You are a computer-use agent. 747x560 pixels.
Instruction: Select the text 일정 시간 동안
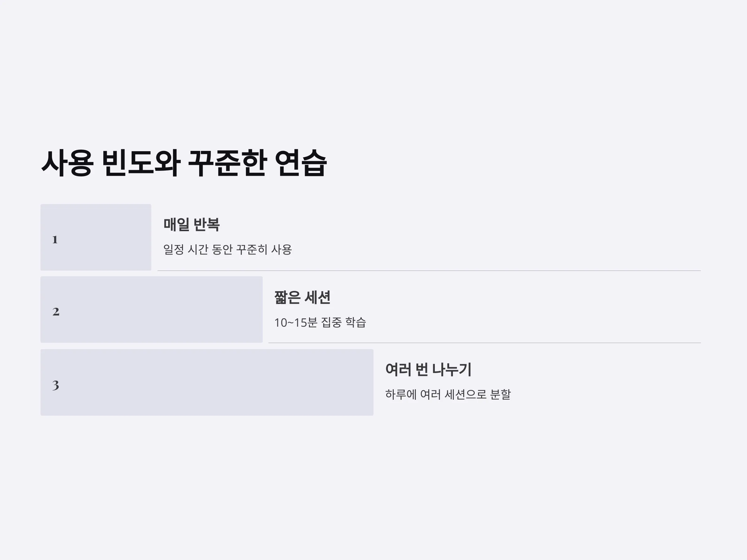(198, 250)
